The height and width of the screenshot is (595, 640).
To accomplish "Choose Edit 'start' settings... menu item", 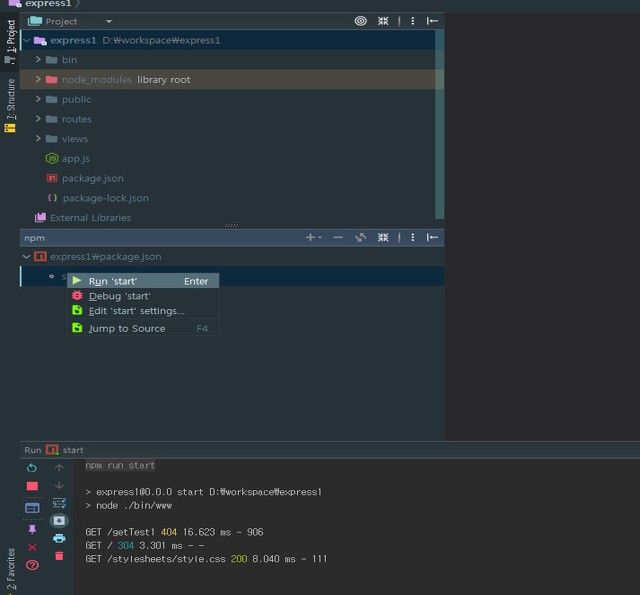I will (x=143, y=311).
